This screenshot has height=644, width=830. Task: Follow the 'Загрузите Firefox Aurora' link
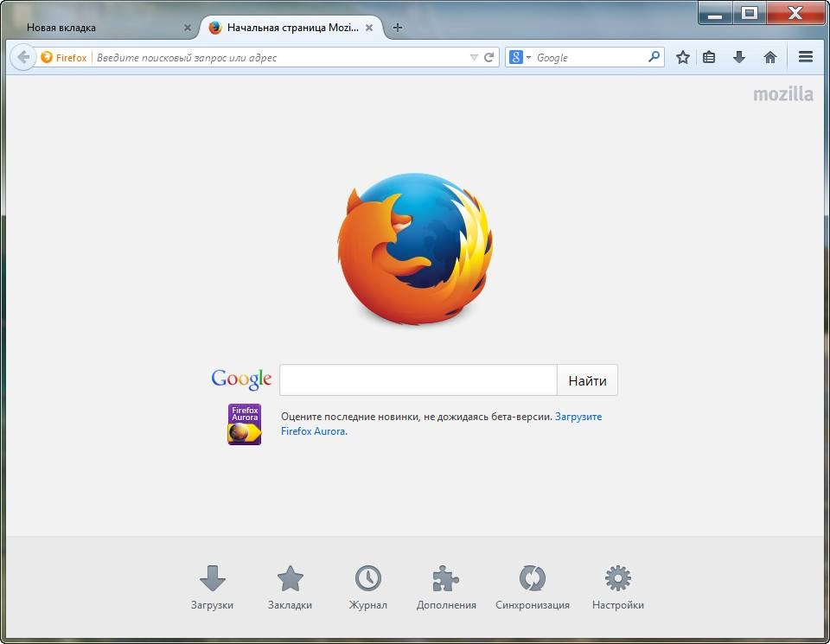[x=442, y=424]
